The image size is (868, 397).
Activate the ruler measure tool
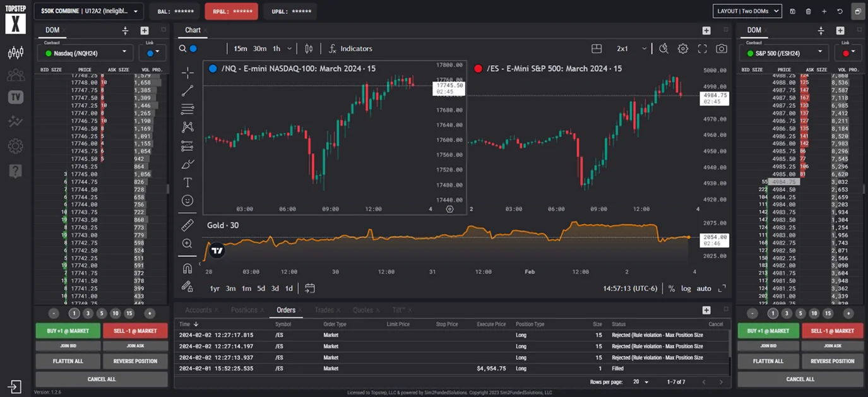click(x=187, y=225)
